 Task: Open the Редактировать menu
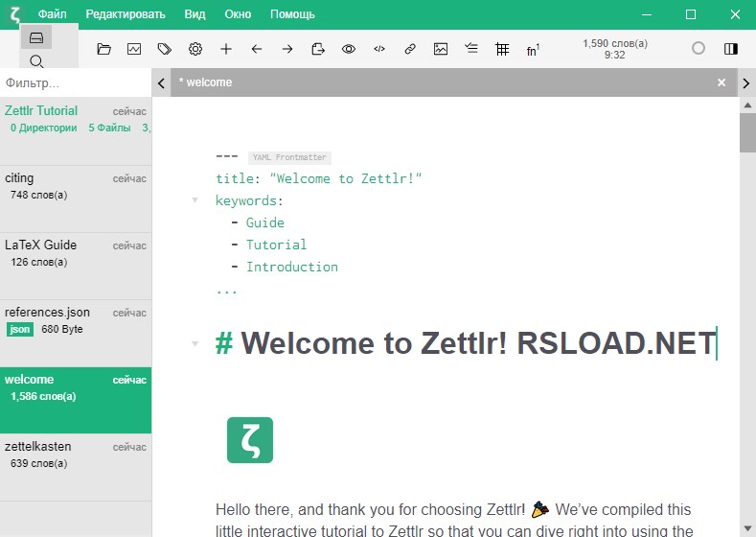(x=126, y=14)
